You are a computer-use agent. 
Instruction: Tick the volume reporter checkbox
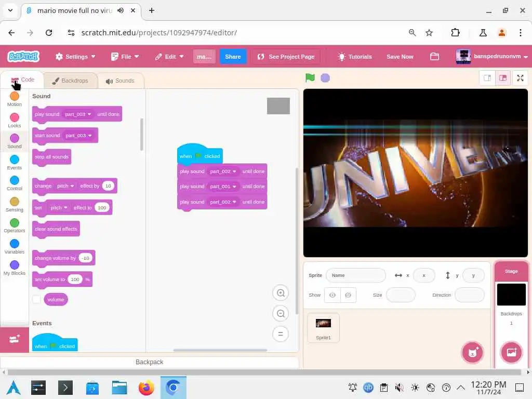[x=36, y=300]
